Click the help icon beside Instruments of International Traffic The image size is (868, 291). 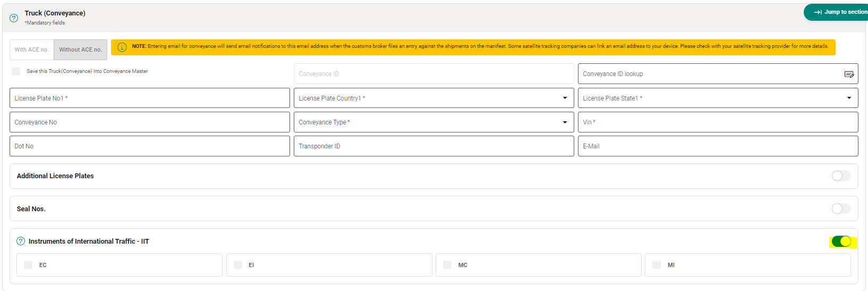coord(21,241)
